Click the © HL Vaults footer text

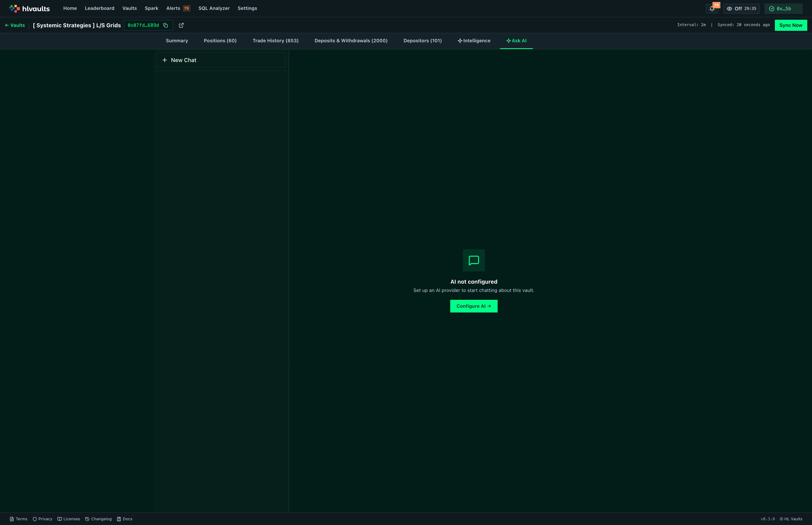coord(791,519)
